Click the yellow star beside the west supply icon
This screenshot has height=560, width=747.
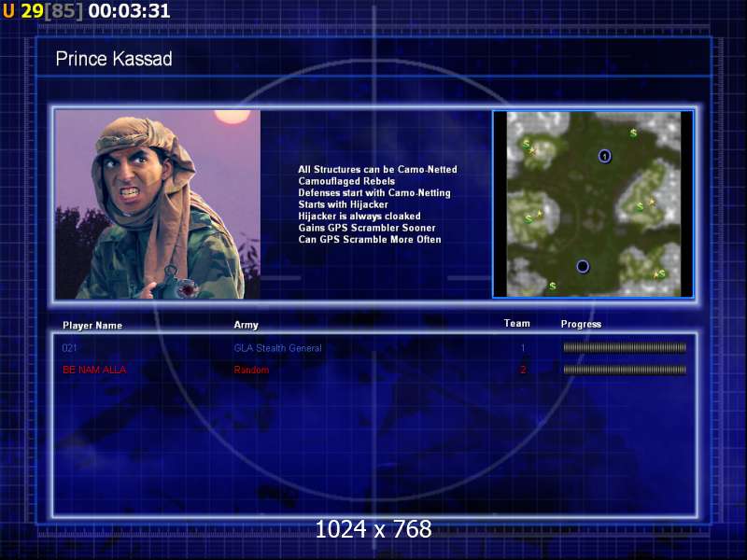(x=540, y=214)
